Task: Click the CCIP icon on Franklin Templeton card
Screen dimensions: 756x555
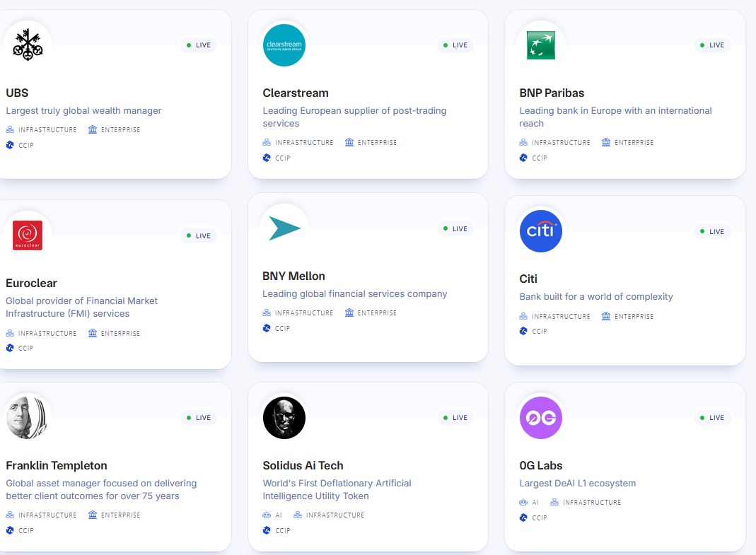Action: (10, 530)
